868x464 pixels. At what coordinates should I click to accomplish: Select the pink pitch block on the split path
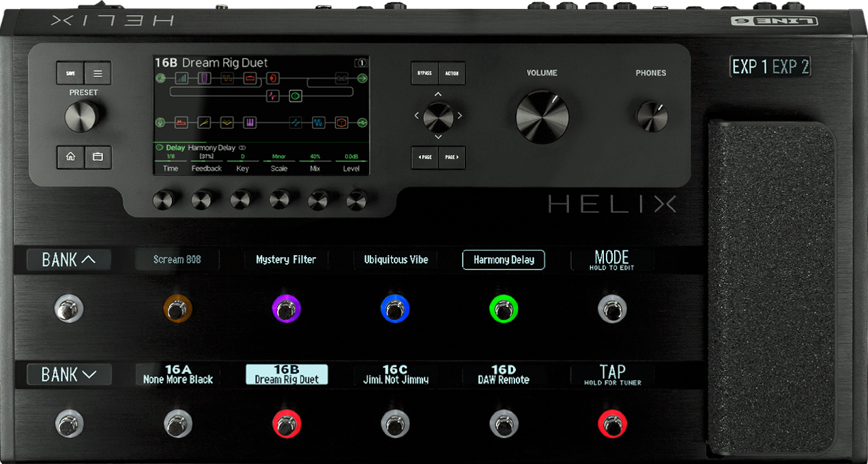coord(272,96)
